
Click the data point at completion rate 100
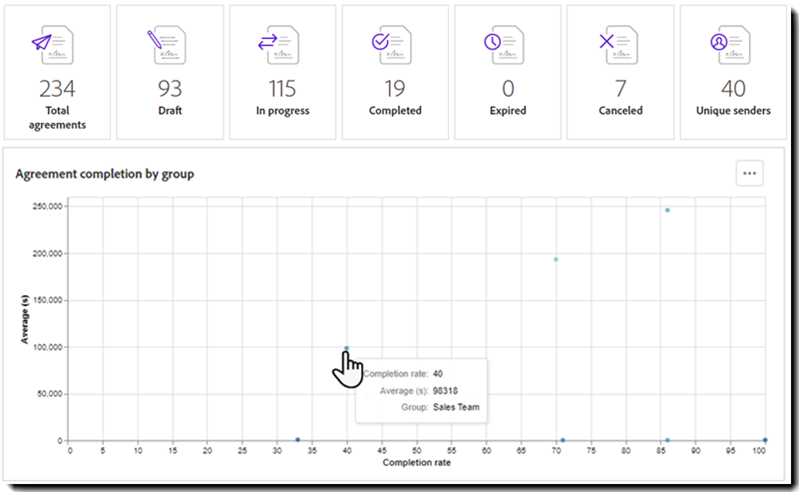tap(765, 440)
